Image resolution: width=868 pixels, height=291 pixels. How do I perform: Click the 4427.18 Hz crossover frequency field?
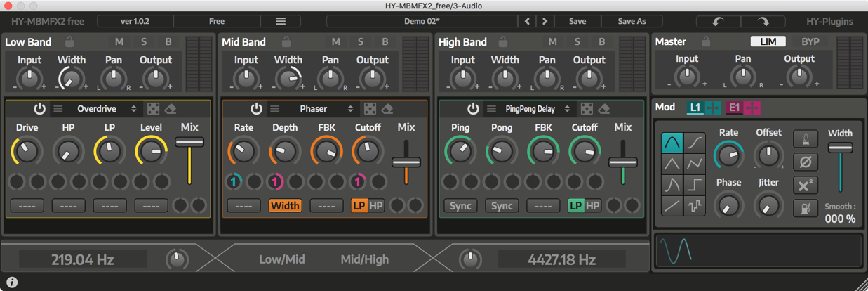coord(562,259)
